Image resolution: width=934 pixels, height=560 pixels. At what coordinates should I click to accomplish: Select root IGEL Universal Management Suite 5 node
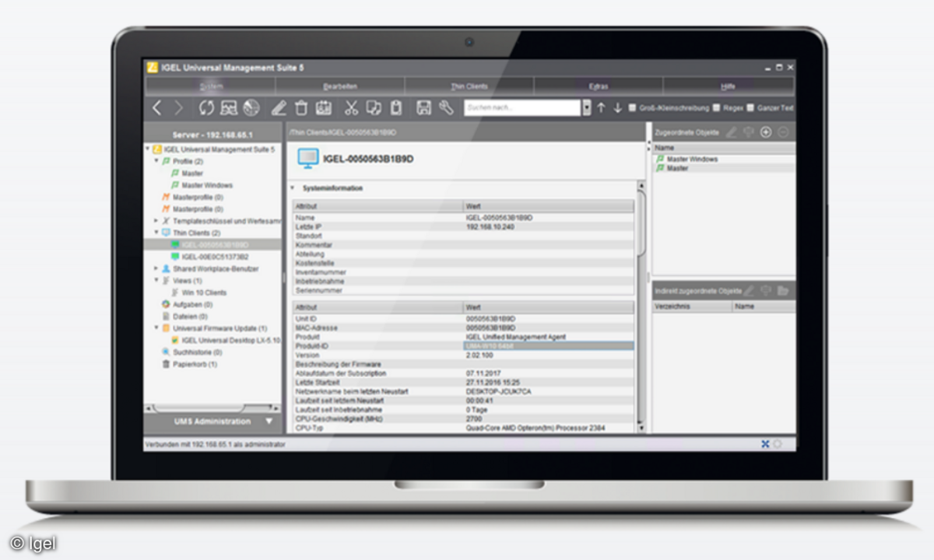[x=219, y=149]
